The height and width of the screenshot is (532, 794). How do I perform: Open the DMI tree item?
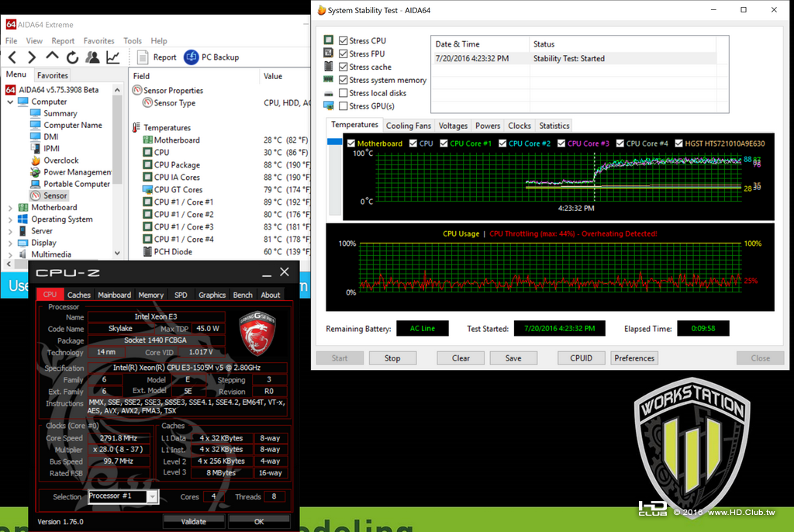point(50,136)
